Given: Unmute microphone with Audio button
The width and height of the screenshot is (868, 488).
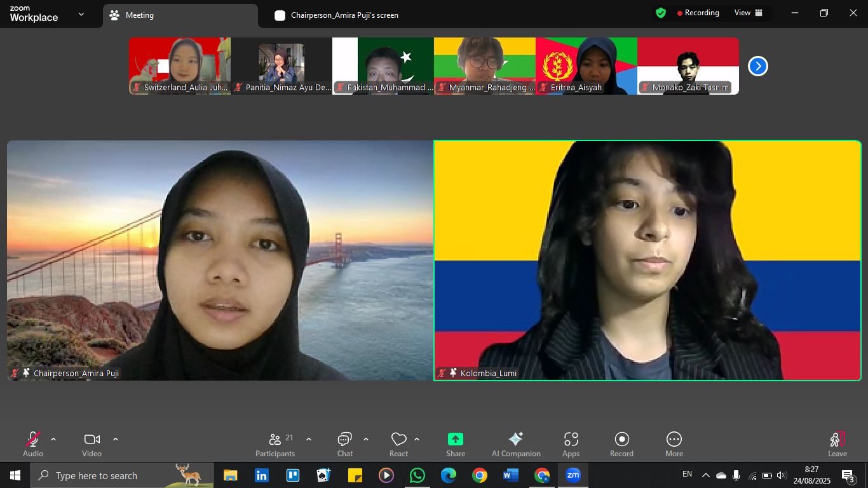Looking at the screenshot, I should (x=33, y=440).
